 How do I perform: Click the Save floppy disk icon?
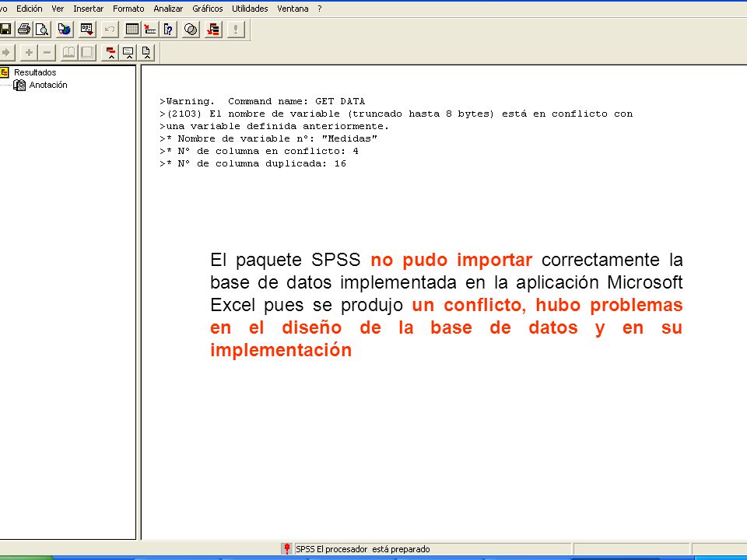click(x=5, y=30)
